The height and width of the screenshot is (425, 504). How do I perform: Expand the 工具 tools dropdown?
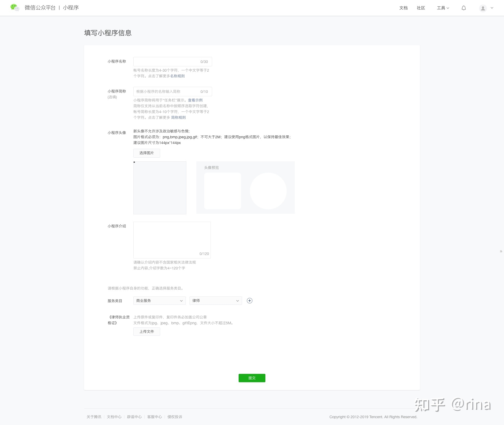coord(443,8)
